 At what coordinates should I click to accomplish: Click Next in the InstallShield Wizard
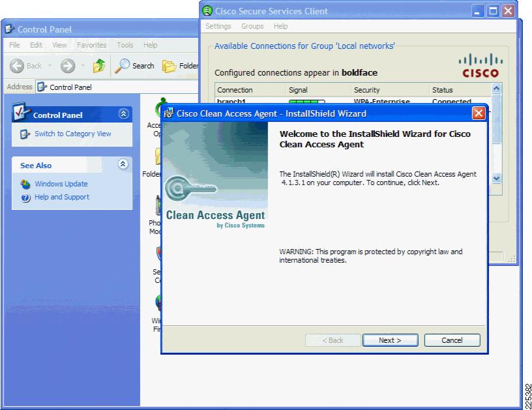point(390,340)
